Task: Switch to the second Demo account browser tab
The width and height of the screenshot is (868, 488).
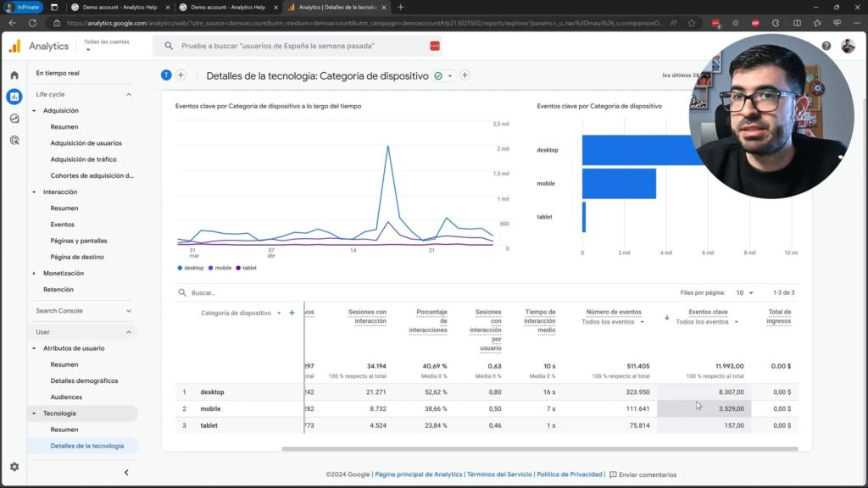Action: click(x=227, y=7)
